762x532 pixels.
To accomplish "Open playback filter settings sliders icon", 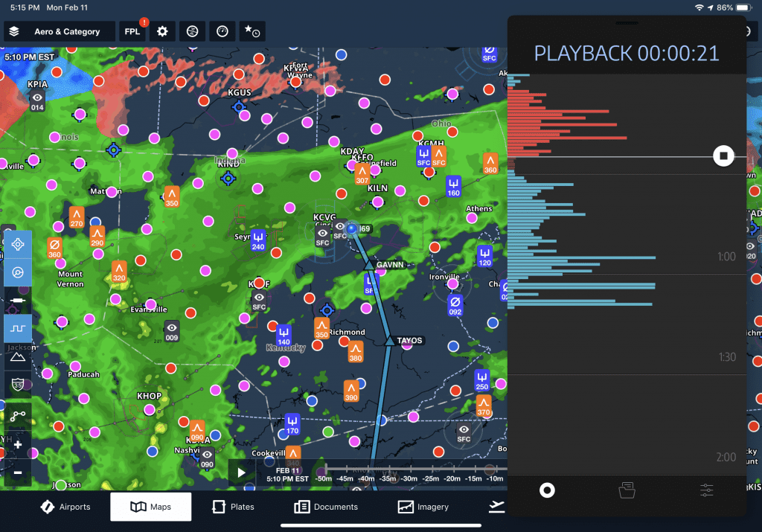I will [705, 490].
